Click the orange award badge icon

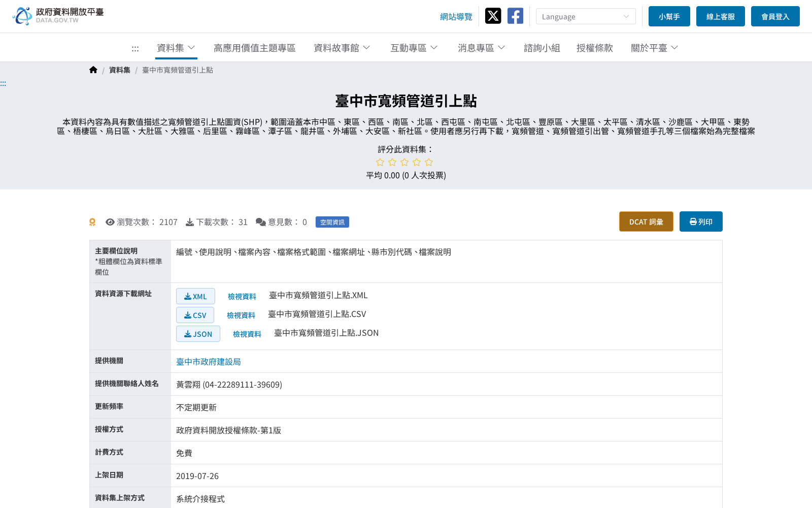tap(92, 222)
